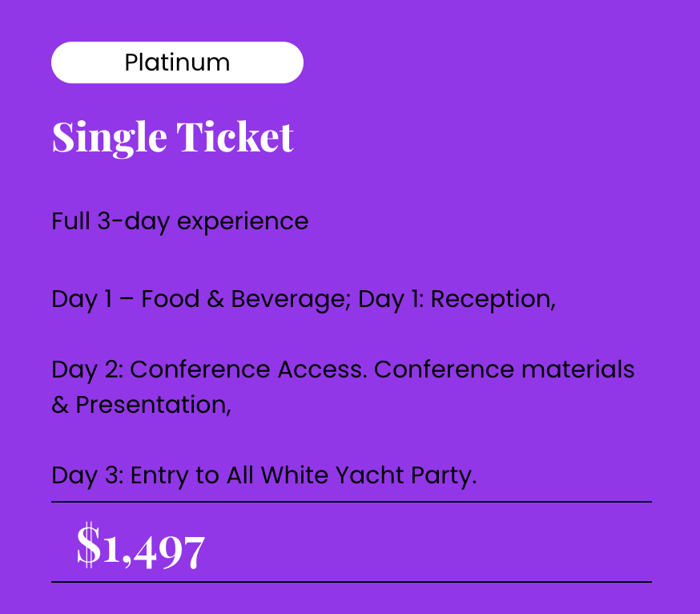
Task: Click the dollar sign in the price
Action: click(89, 545)
